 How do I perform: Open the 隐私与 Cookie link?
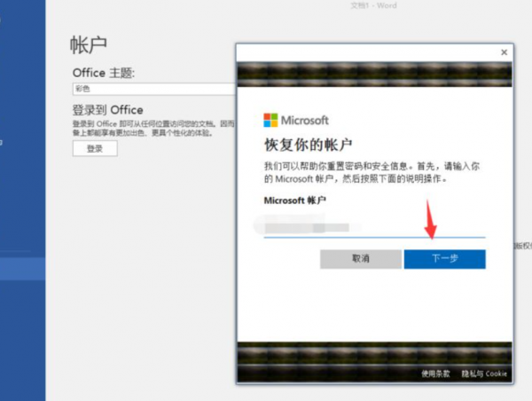point(484,373)
